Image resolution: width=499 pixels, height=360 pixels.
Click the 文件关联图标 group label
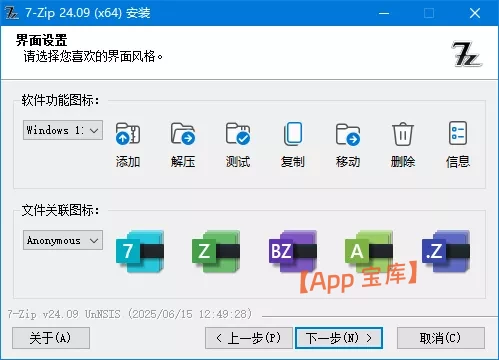(x=60, y=210)
